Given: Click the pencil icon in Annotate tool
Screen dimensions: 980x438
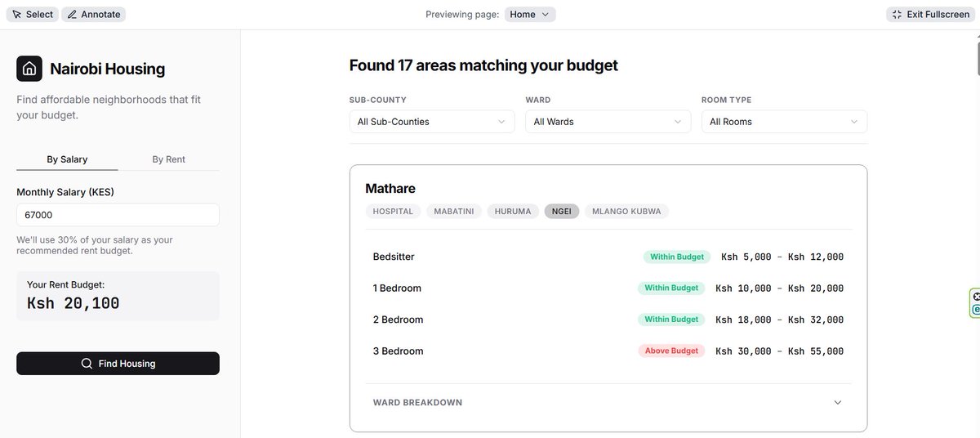Looking at the screenshot, I should (x=72, y=15).
